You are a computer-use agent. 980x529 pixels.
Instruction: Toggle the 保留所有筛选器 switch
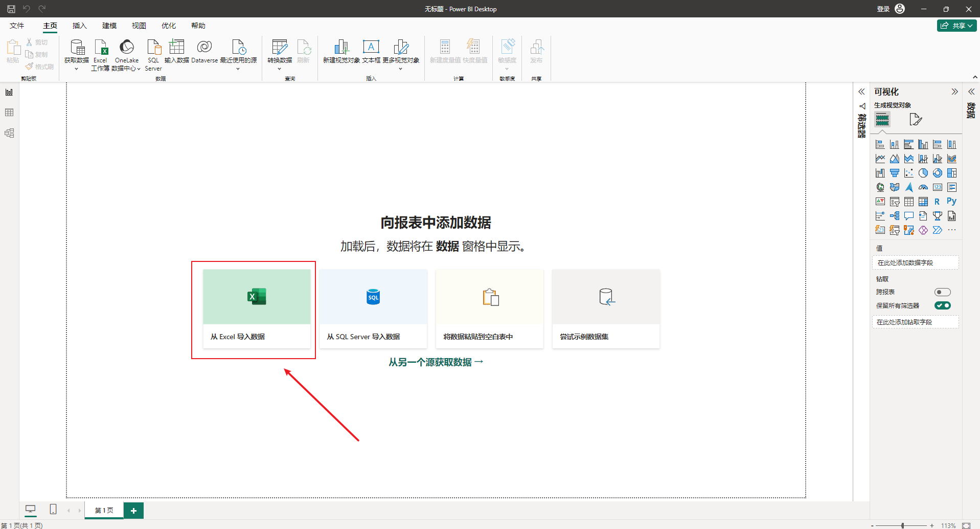point(942,305)
